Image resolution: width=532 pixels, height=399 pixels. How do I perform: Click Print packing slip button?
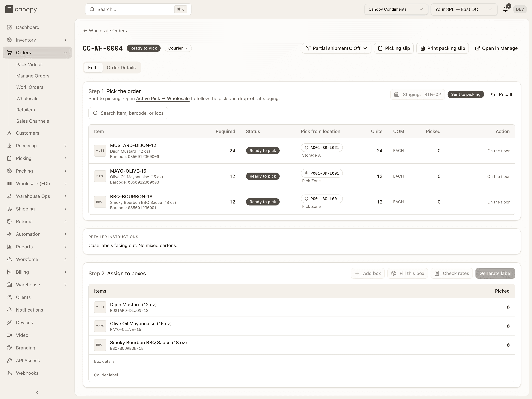coord(443,48)
